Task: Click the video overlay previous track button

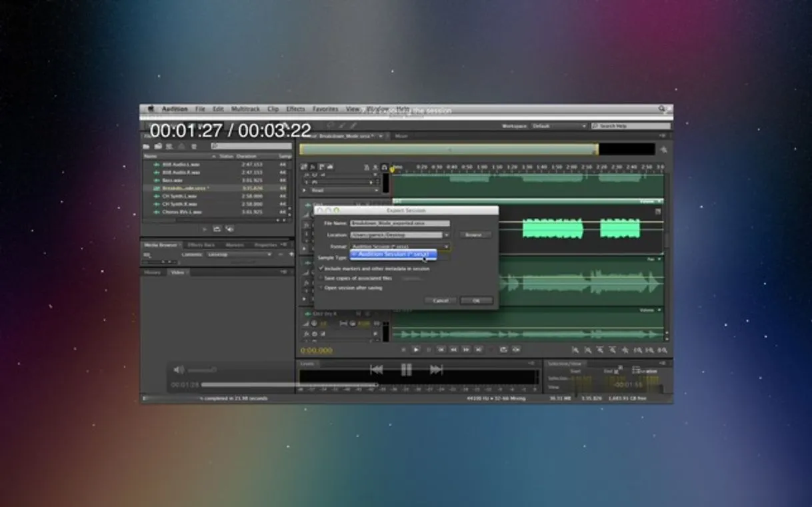Action: coord(377,370)
